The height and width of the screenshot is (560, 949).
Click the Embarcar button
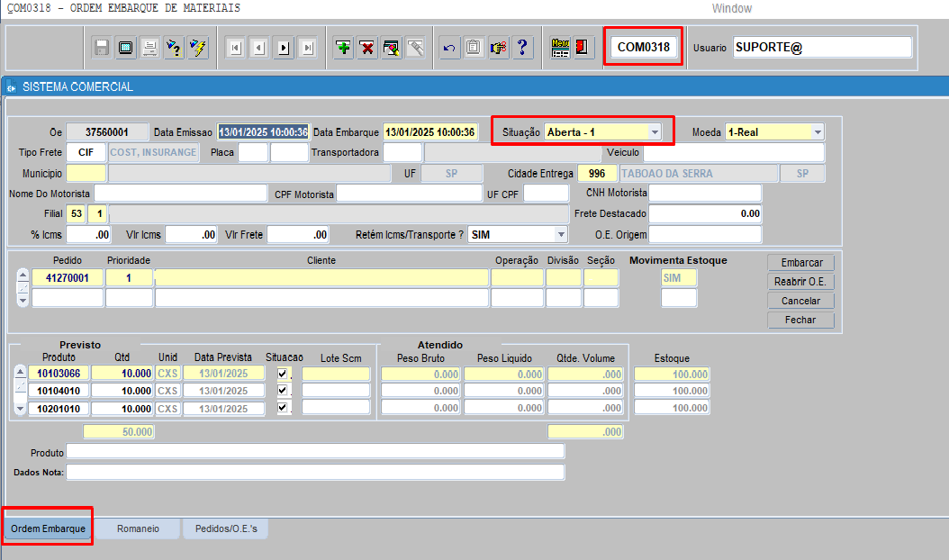coord(800,263)
